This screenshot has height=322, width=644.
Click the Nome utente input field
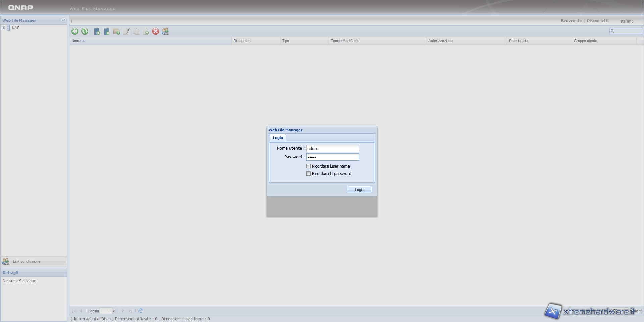332,148
